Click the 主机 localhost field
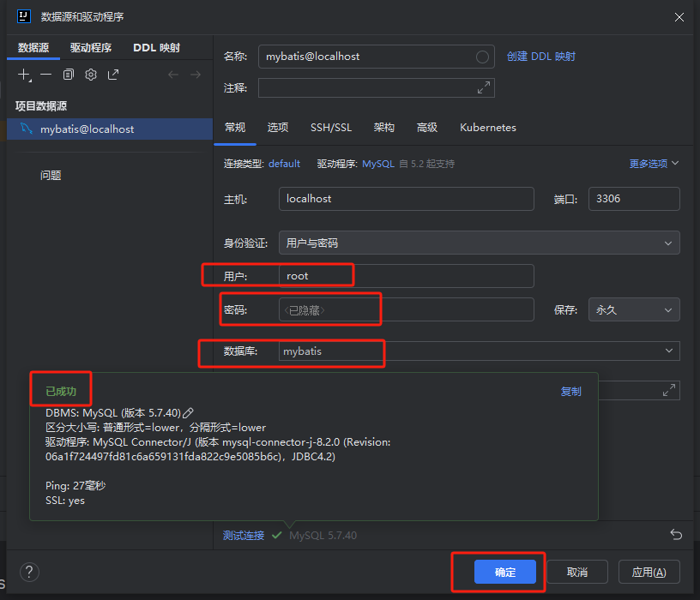Viewport: 700px width, 600px height. click(407, 199)
